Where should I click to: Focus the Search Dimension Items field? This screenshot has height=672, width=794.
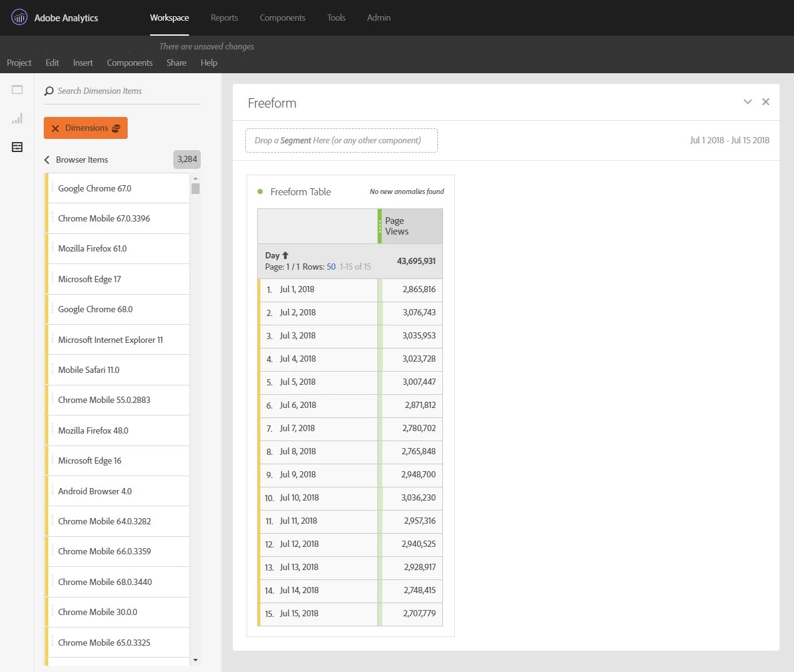click(122, 91)
